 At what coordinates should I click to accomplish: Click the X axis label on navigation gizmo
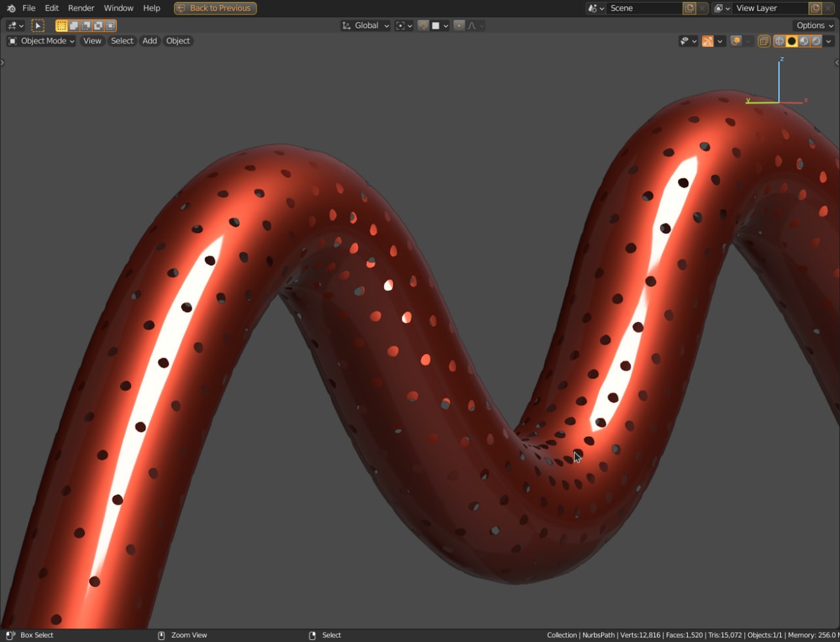click(x=806, y=100)
